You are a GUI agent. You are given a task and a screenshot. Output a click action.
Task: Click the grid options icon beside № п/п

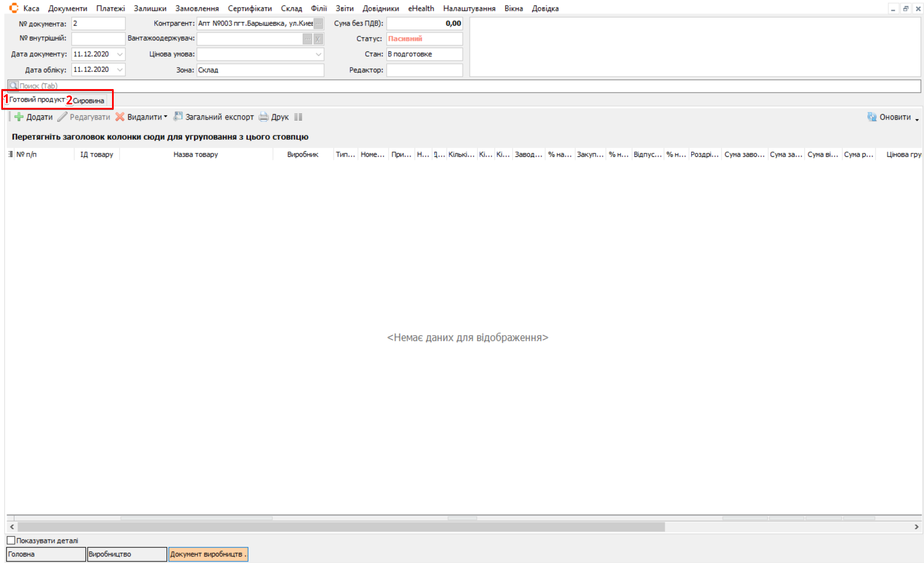point(10,154)
